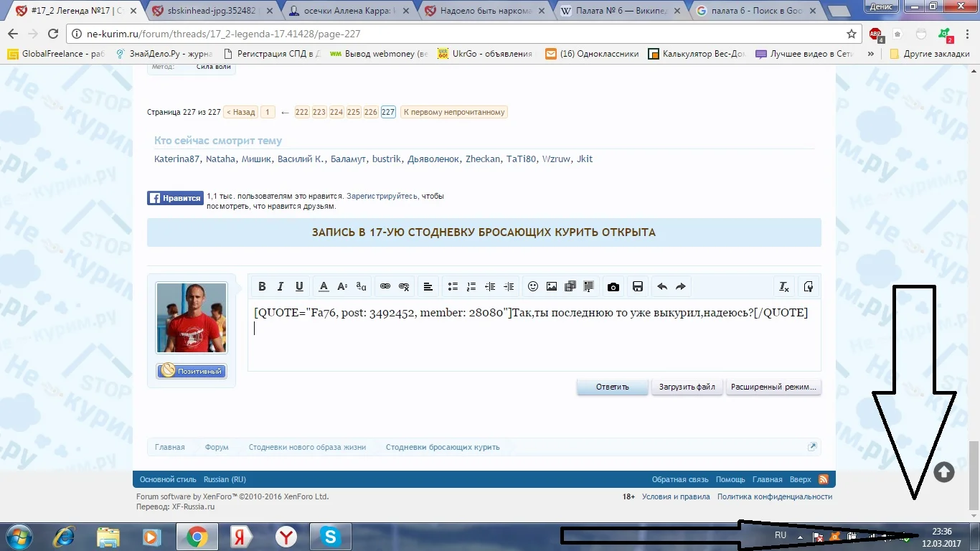Open the text color picker
The width and height of the screenshot is (980, 551).
tap(323, 286)
